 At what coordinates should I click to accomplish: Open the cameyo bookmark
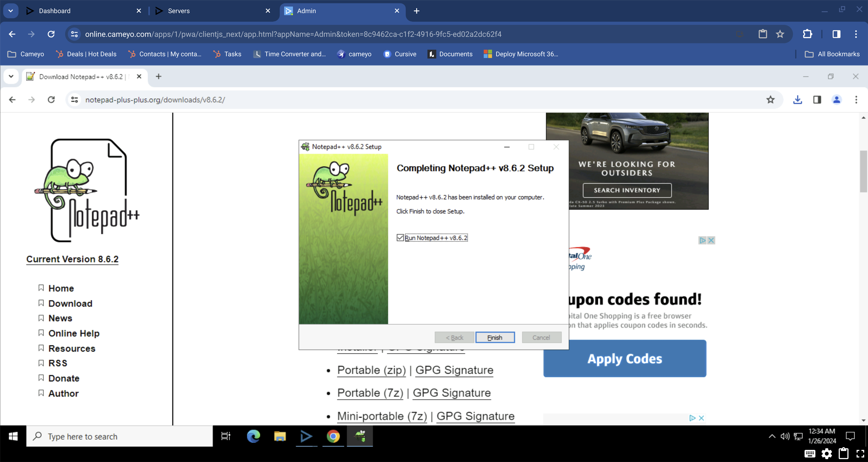click(x=354, y=54)
